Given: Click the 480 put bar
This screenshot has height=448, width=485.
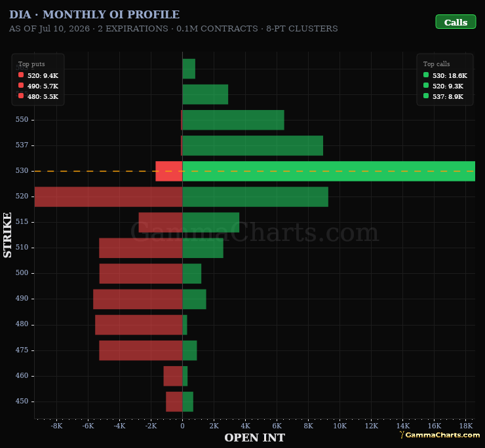Looking at the screenshot, I should 138,325.
